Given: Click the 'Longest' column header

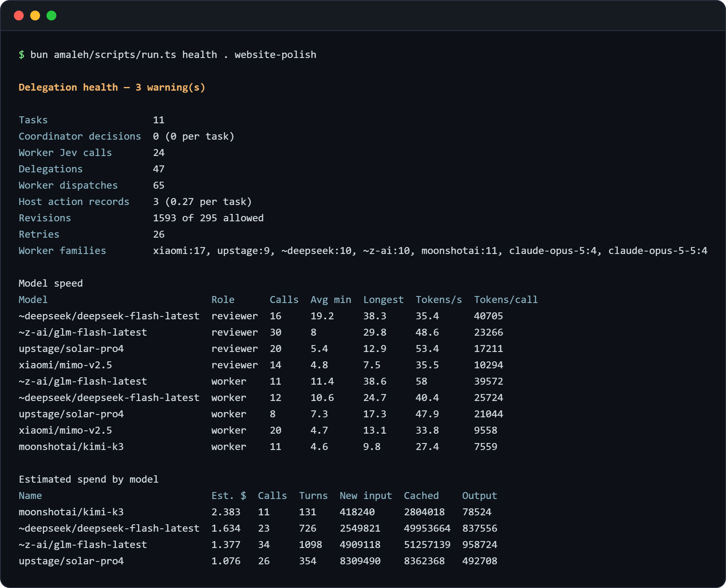Looking at the screenshot, I should (x=383, y=300).
